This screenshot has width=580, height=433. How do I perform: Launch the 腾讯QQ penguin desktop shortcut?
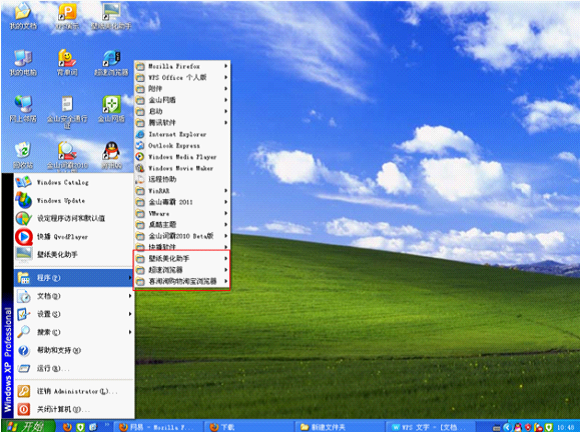[111, 155]
